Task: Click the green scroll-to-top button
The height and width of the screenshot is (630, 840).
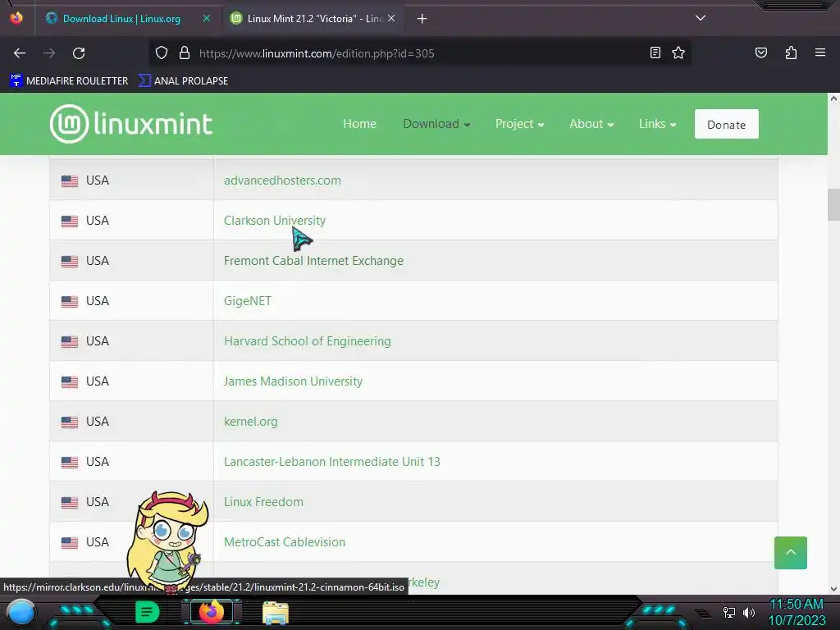Action: coord(790,553)
